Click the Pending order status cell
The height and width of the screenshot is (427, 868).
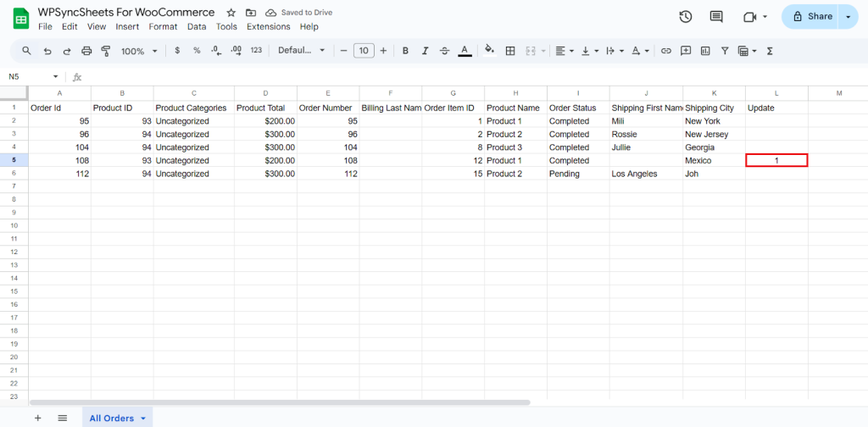pyautogui.click(x=578, y=174)
